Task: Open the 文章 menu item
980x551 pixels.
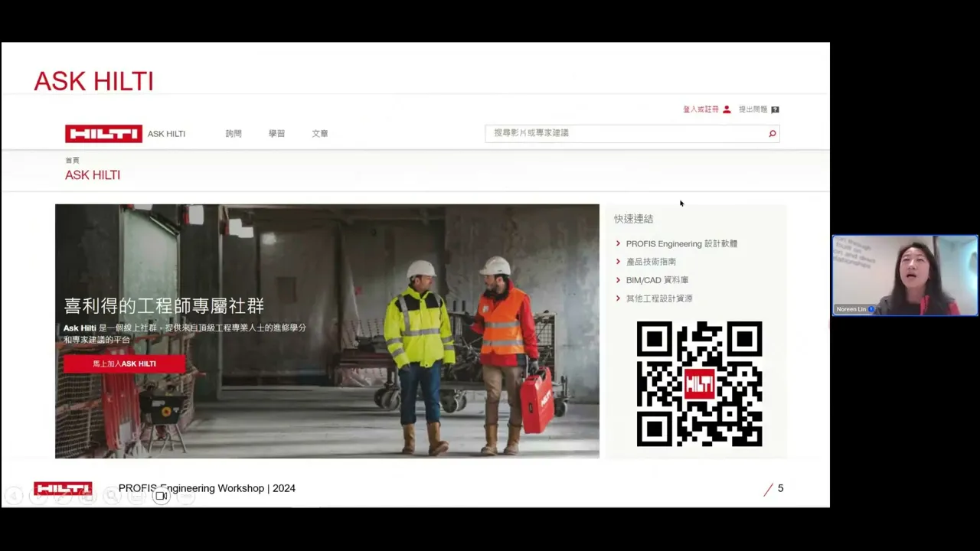Action: pos(320,134)
